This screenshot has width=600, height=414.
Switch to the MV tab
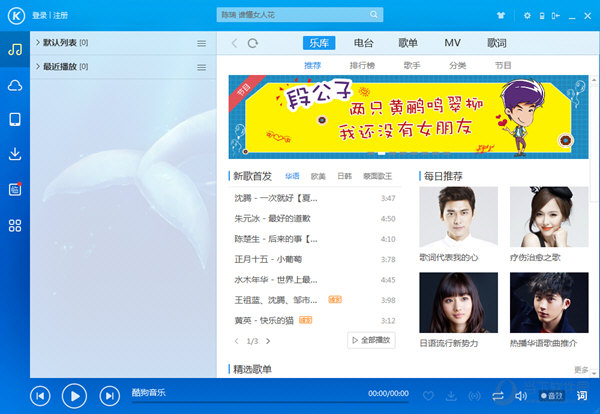point(452,43)
